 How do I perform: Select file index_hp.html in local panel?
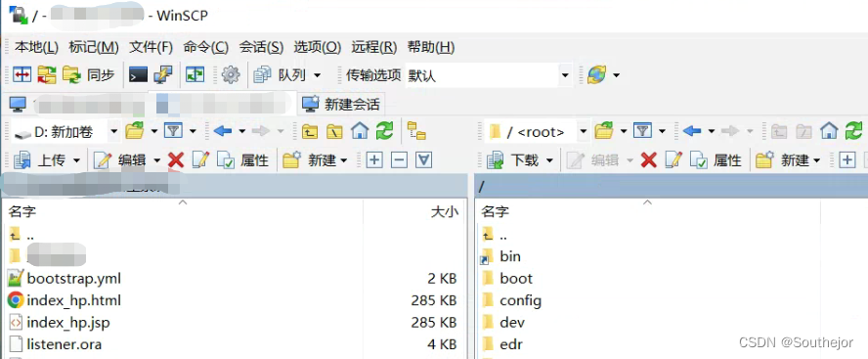point(73,300)
